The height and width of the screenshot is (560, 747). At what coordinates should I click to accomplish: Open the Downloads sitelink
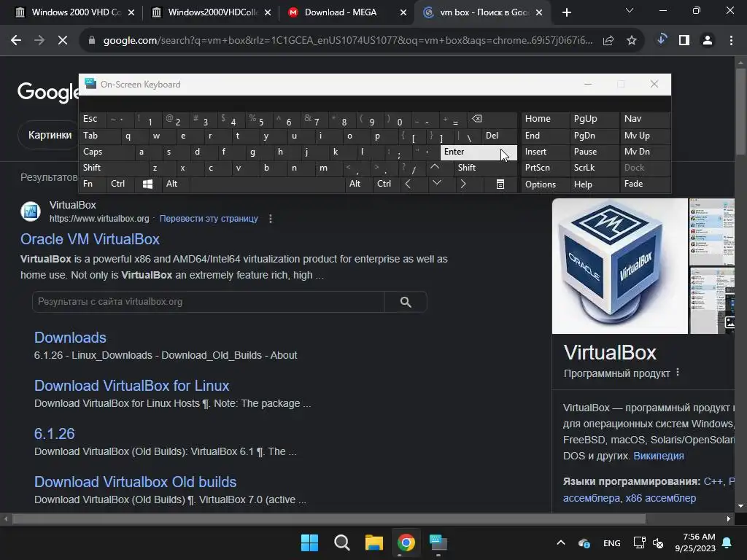70,338
